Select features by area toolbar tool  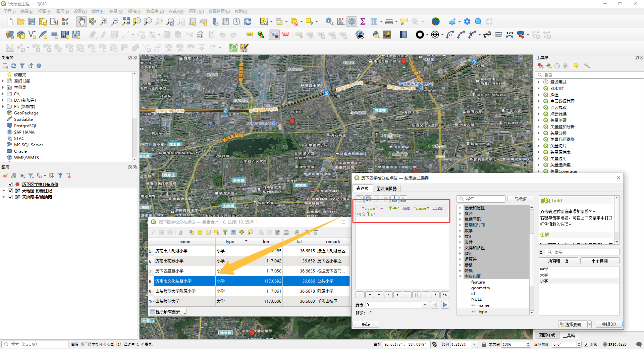point(264,21)
